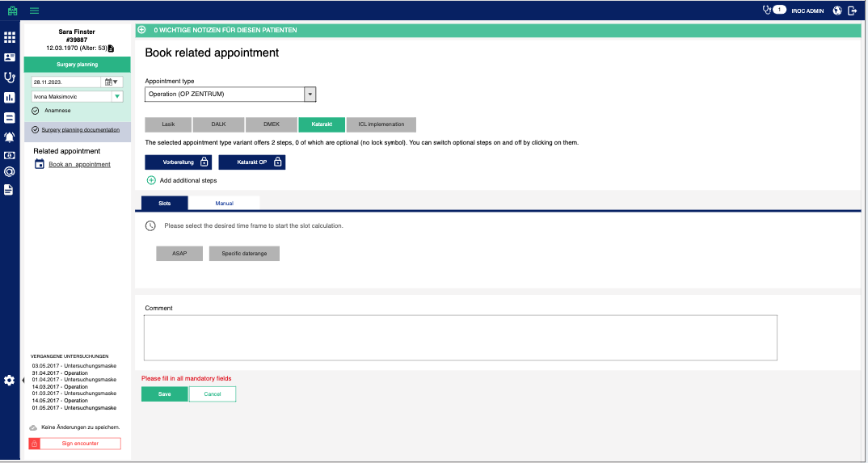Click the notification bell icon in sidebar
This screenshot has height=463, width=868.
[x=10, y=137]
